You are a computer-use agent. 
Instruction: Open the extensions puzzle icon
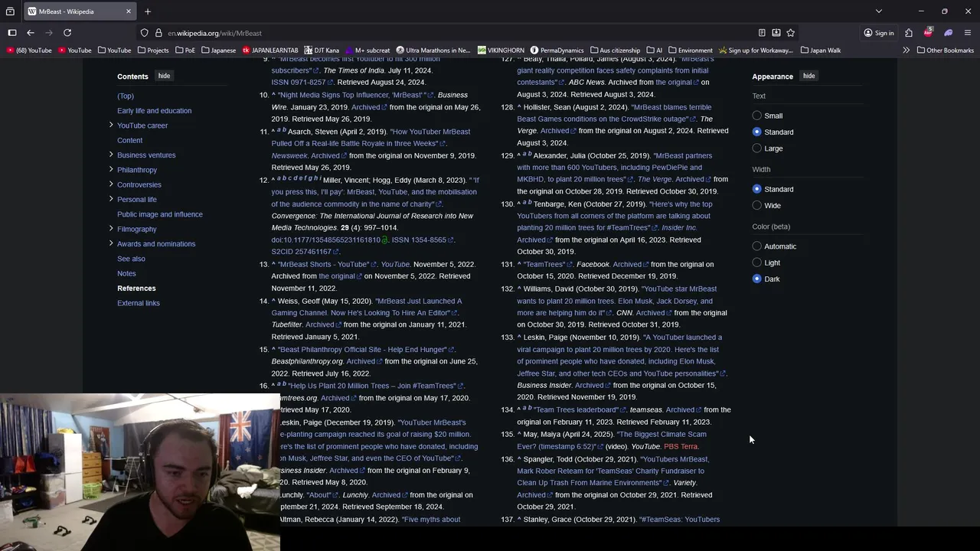909,33
